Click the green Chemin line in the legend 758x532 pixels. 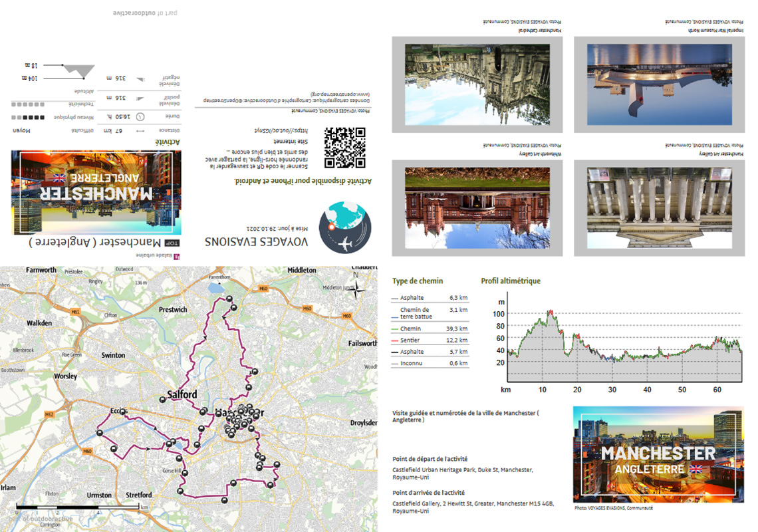pyautogui.click(x=394, y=329)
